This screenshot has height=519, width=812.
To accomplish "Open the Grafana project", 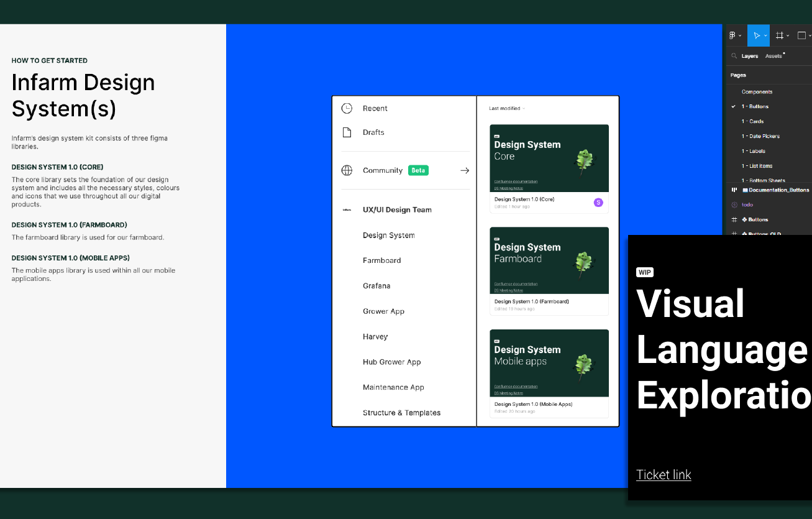I will (x=376, y=286).
